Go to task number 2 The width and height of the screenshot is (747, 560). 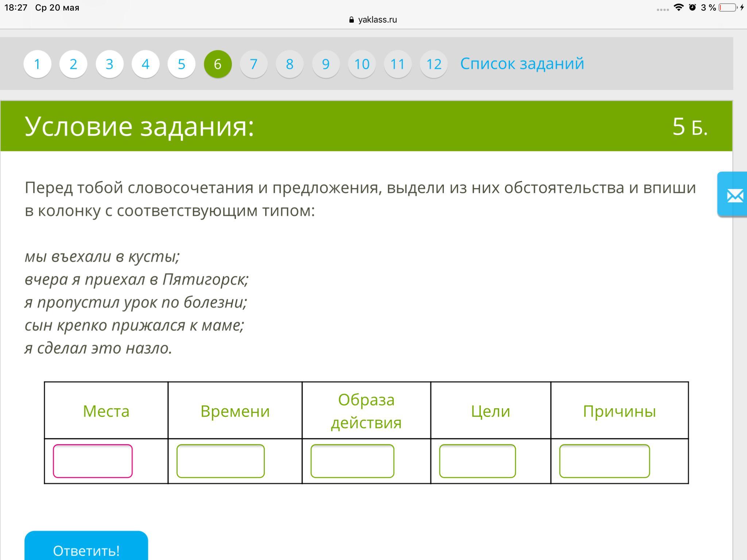73,64
